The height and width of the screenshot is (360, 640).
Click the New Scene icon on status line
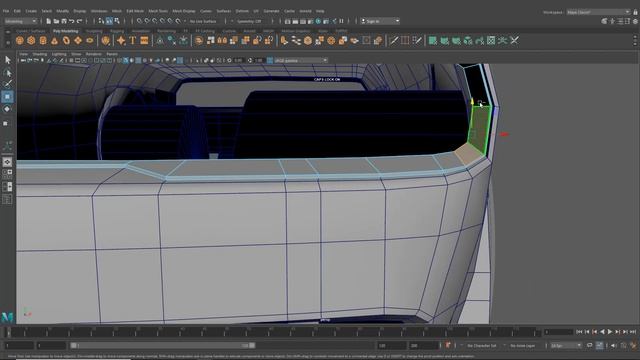pos(49,21)
